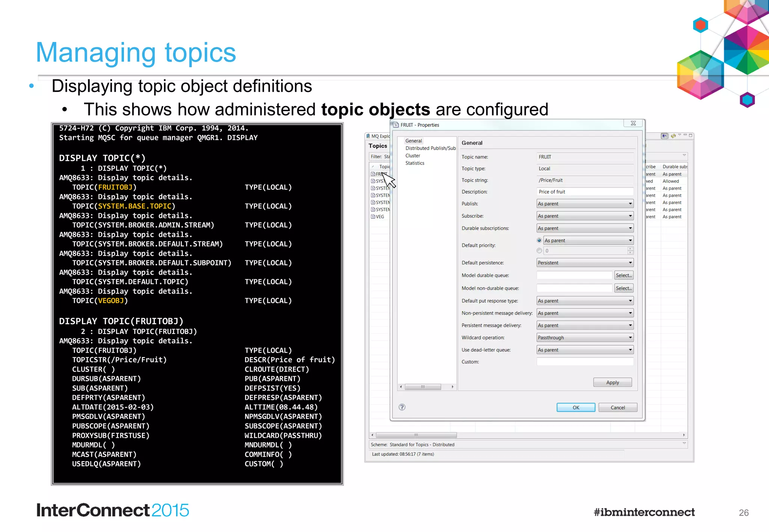This screenshot has height=532, width=769.
Task: Open the Subscribe dropdown
Action: (x=585, y=216)
